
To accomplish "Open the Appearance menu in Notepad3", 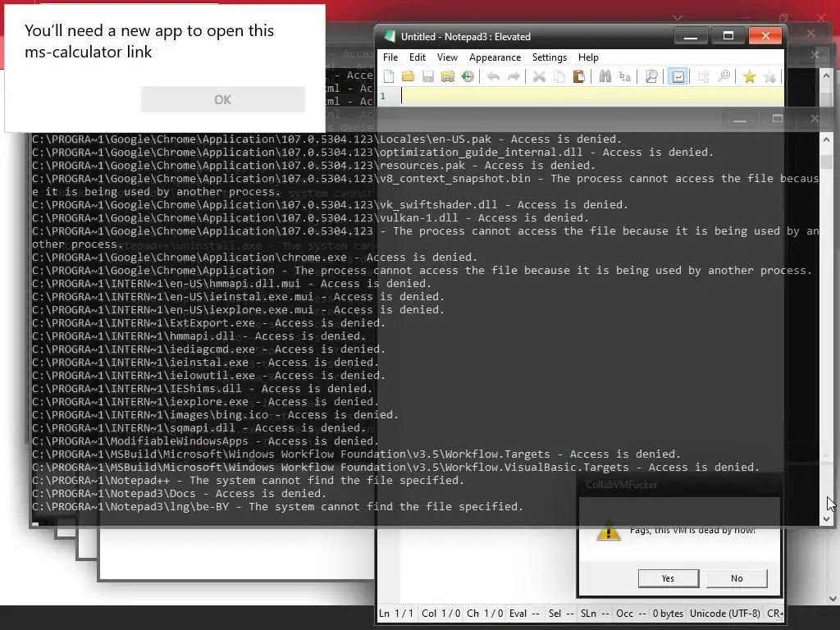I will [495, 57].
